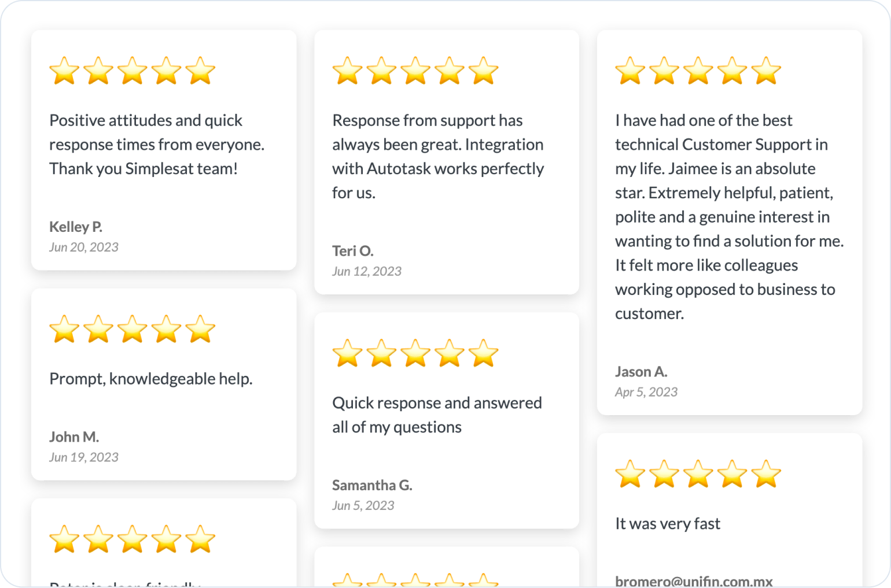This screenshot has height=588, width=891.
Task: Click the John M. reviewer name
Action: pyautogui.click(x=74, y=437)
